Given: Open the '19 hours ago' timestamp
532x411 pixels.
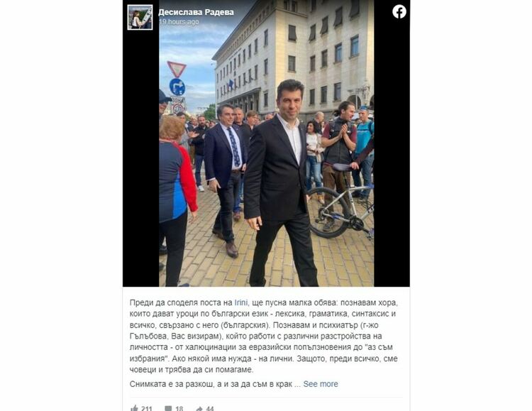Looking at the screenshot, I should coord(179,22).
